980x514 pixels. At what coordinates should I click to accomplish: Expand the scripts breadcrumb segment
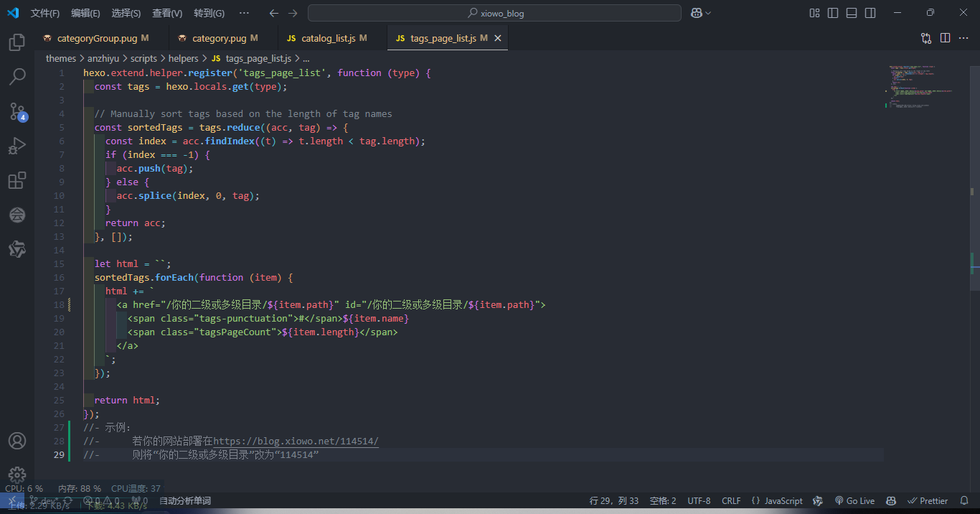tap(143, 59)
